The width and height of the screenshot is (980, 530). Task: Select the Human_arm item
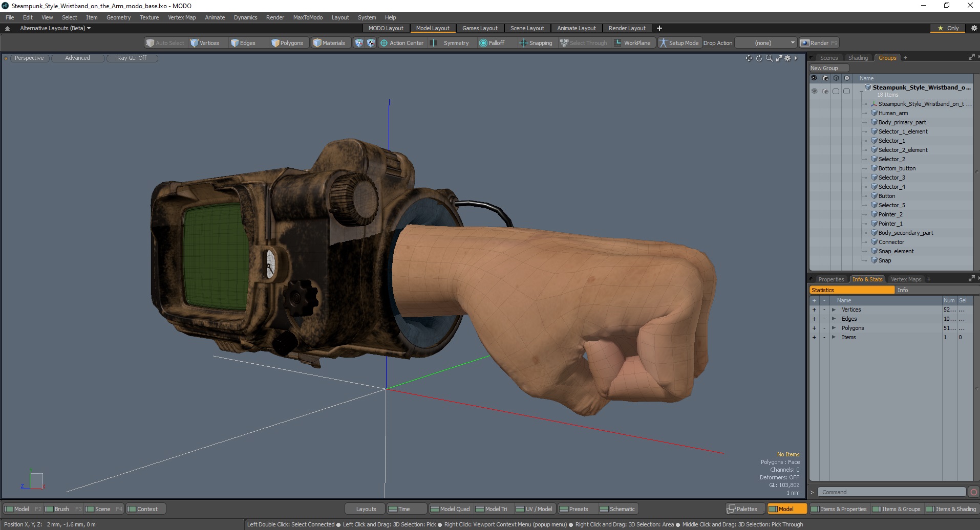pyautogui.click(x=893, y=113)
